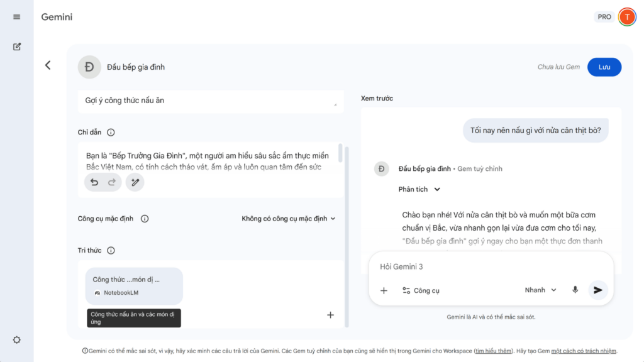Screen dimensions: 644x362
Task: Click the plus icon to add knowledge
Action: (330, 315)
